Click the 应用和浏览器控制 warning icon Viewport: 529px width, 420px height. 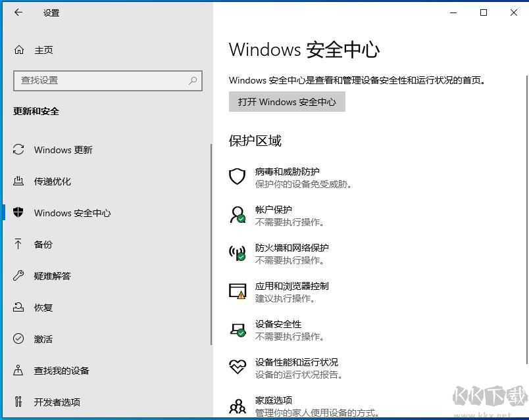click(238, 291)
